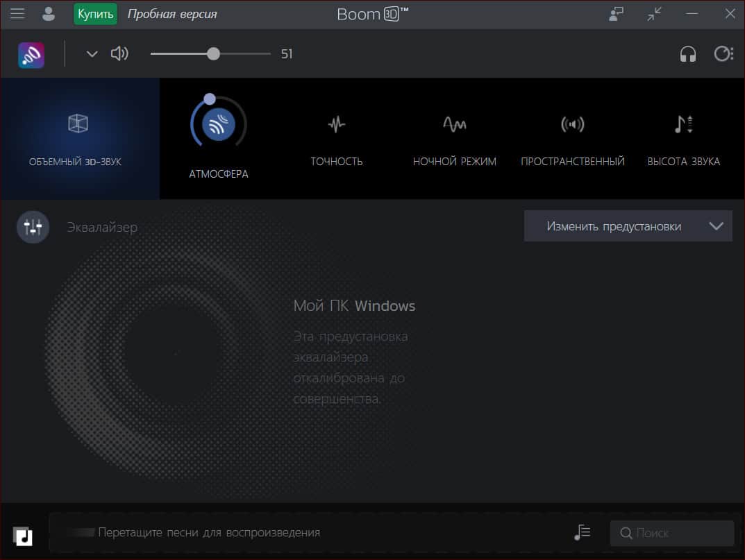Enable the Ночной режим effect icon

coord(455,124)
